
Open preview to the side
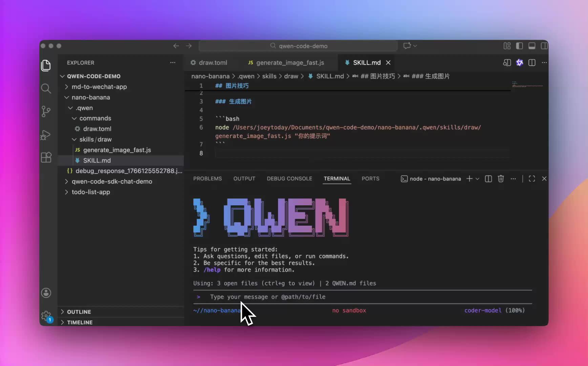click(x=507, y=63)
